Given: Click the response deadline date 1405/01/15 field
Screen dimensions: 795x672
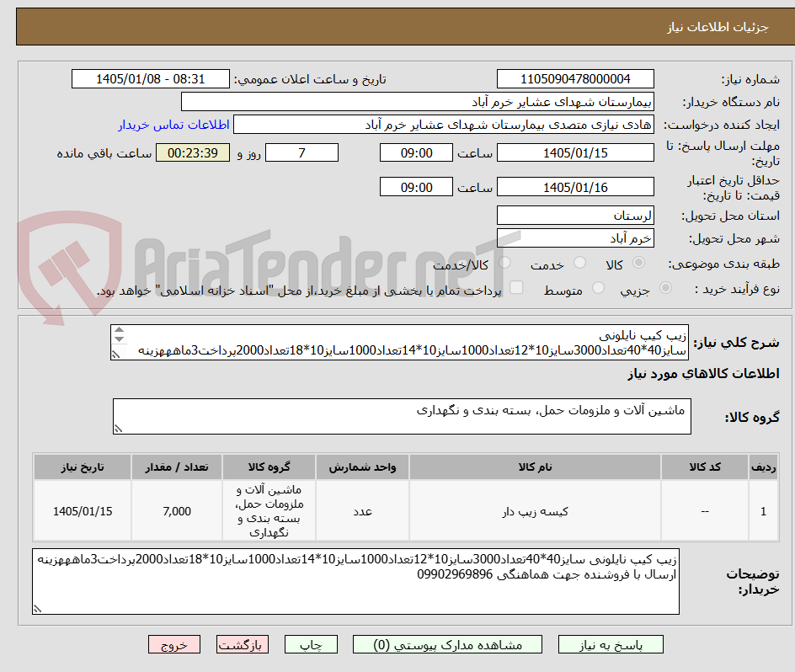Looking at the screenshot, I should coord(575,152).
